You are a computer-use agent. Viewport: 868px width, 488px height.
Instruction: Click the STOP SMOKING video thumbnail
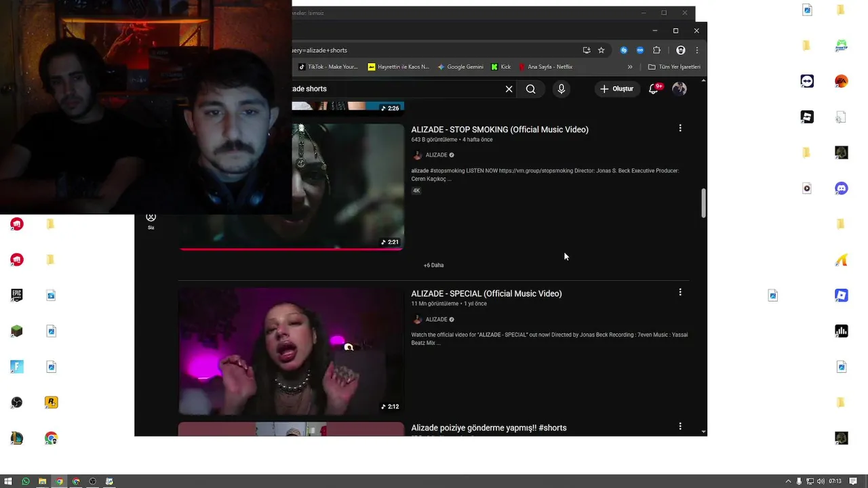tap(348, 186)
